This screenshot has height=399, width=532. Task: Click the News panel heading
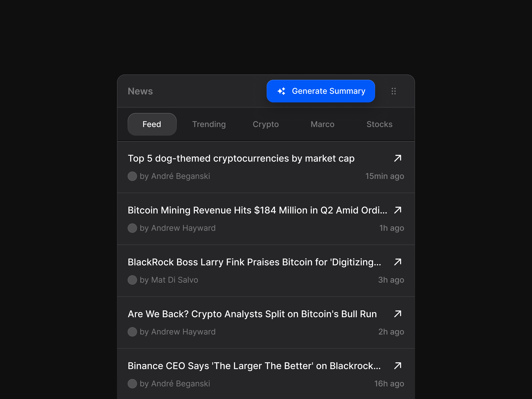[140, 91]
